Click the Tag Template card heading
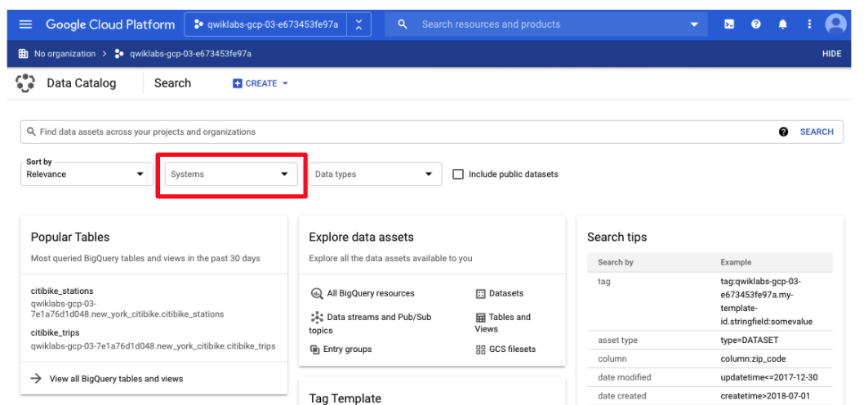The image size is (868, 405). (345, 398)
